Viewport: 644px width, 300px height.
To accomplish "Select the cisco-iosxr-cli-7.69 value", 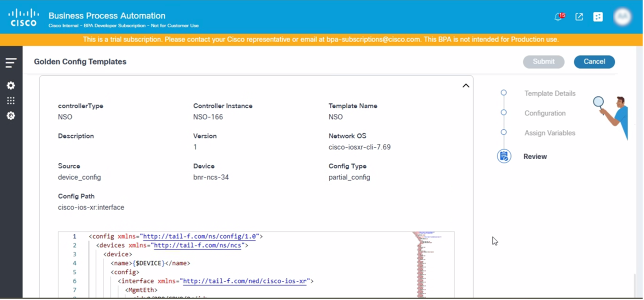I will (x=360, y=147).
